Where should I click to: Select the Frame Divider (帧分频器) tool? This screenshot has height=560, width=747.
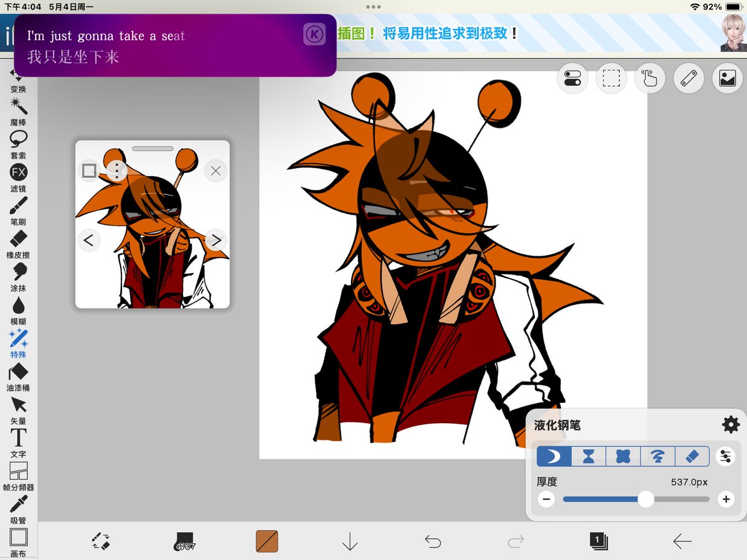click(x=18, y=477)
